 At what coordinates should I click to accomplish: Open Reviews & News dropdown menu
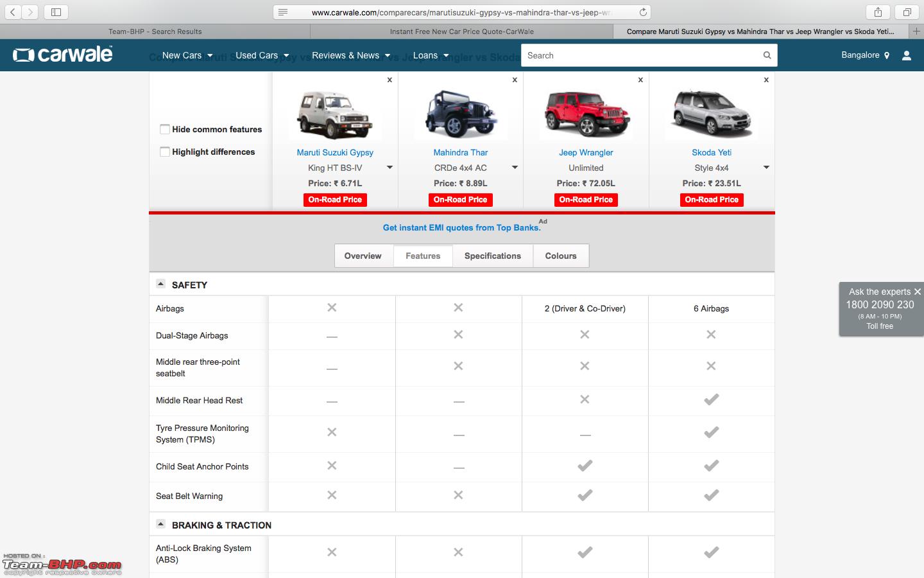[x=351, y=55]
